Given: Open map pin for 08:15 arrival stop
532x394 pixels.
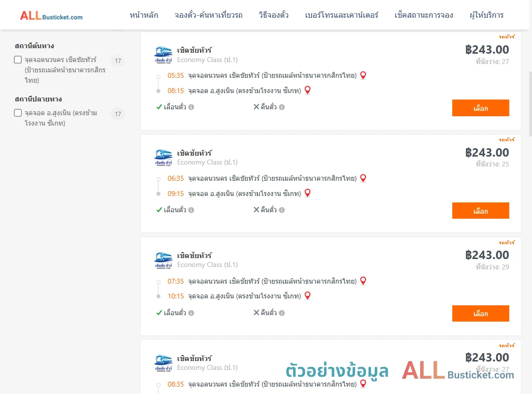Looking at the screenshot, I should pos(307,90).
